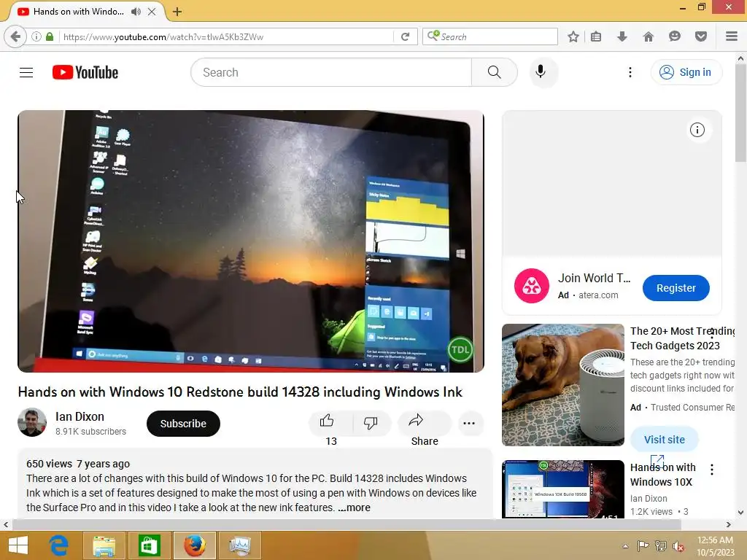Save page to Pocket icon

click(701, 36)
